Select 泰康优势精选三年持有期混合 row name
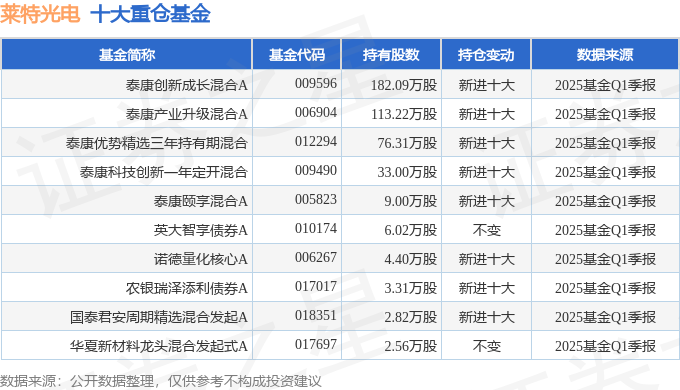The height and width of the screenshot is (390, 680). click(157, 143)
